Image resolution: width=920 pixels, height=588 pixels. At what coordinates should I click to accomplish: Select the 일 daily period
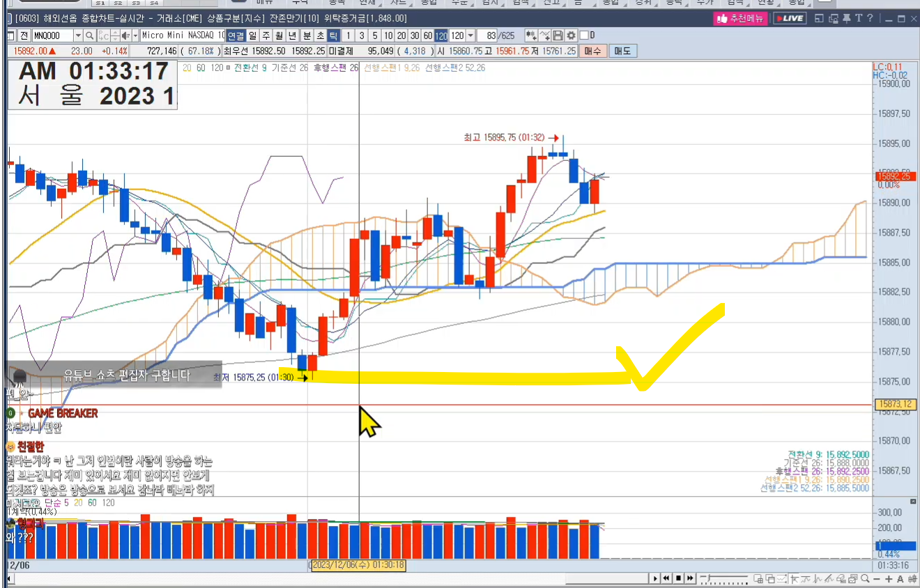coord(252,36)
